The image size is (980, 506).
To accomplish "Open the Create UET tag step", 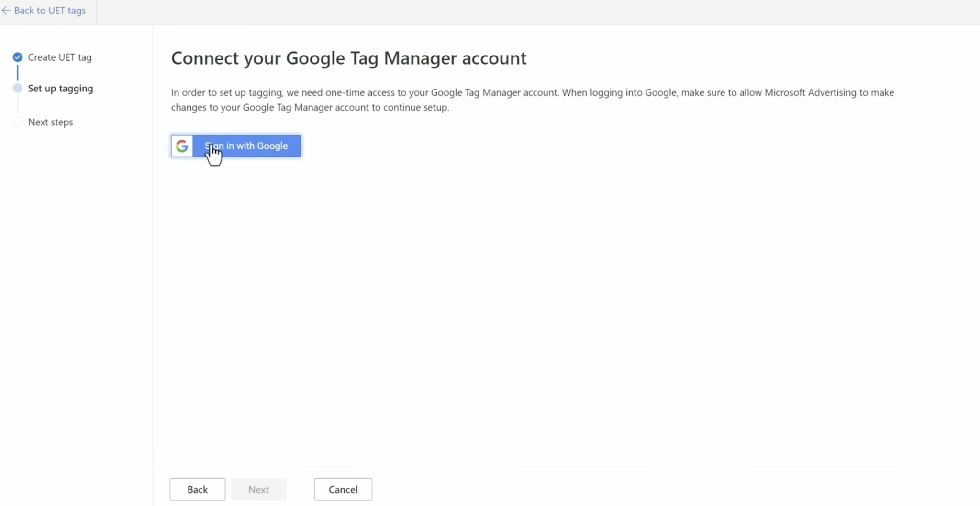I will (60, 57).
